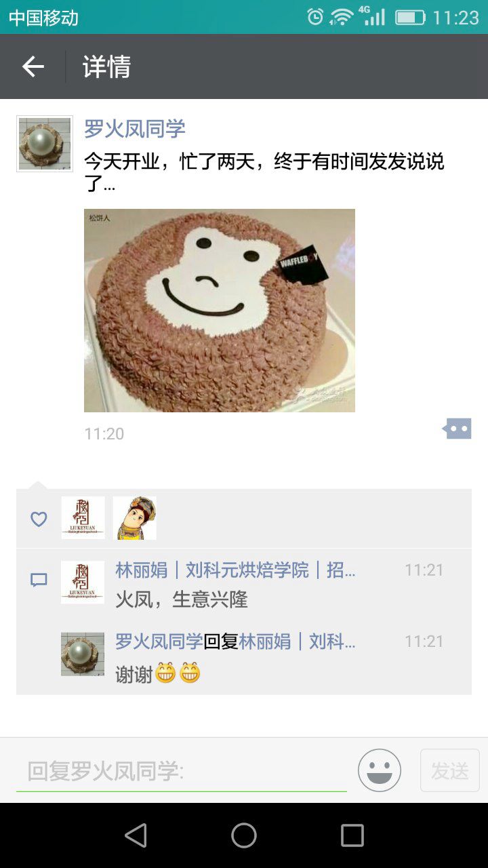Open cartoon girl liker avatar

click(x=135, y=518)
